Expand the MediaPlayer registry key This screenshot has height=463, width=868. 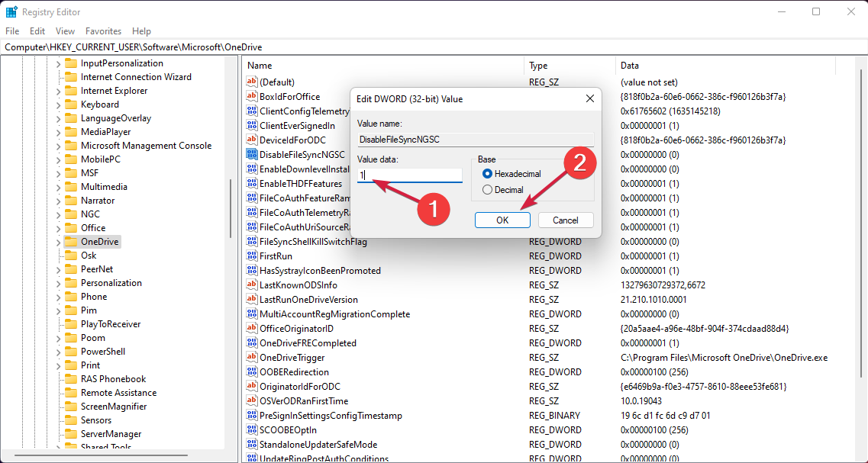tap(58, 132)
